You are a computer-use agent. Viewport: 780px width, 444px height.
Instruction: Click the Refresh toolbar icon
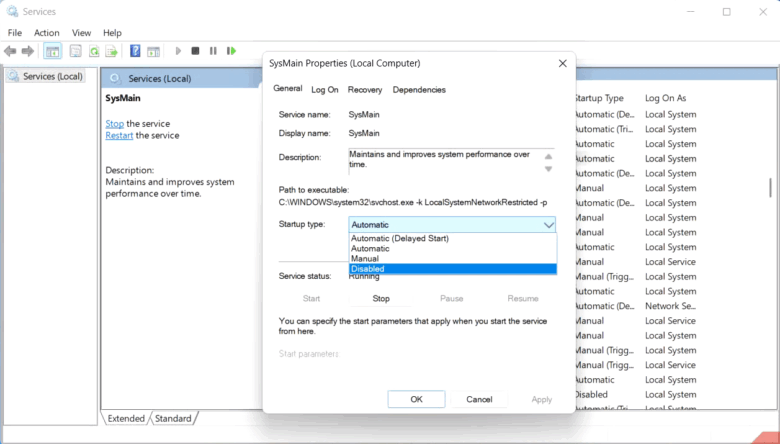click(94, 51)
